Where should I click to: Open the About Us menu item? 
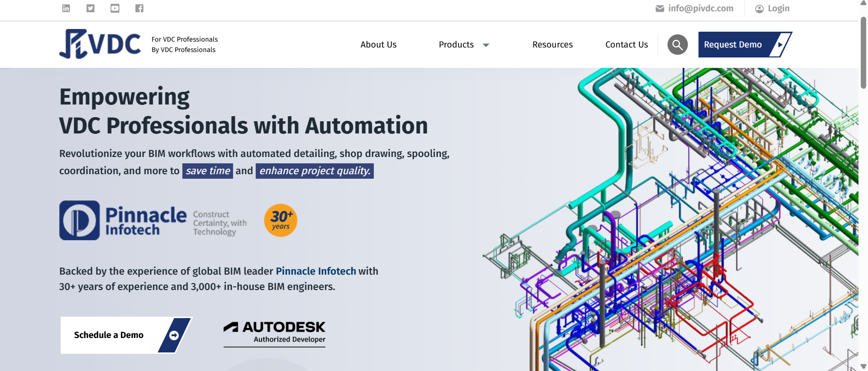(378, 44)
